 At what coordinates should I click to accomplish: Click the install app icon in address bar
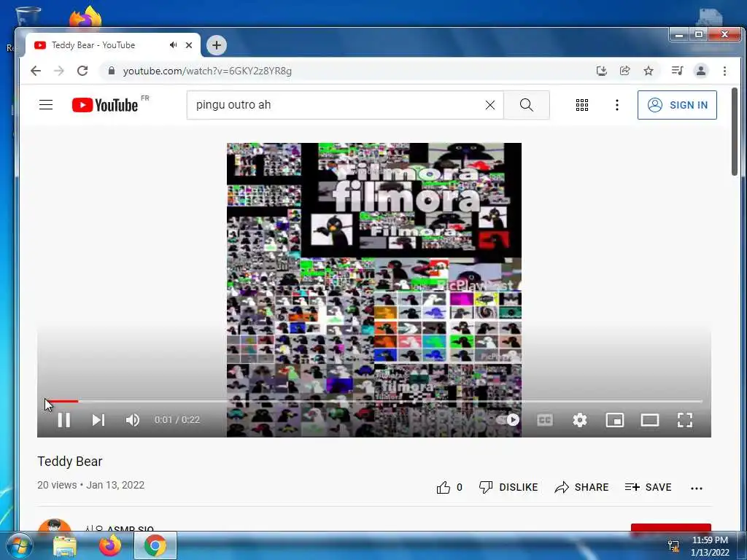point(602,71)
